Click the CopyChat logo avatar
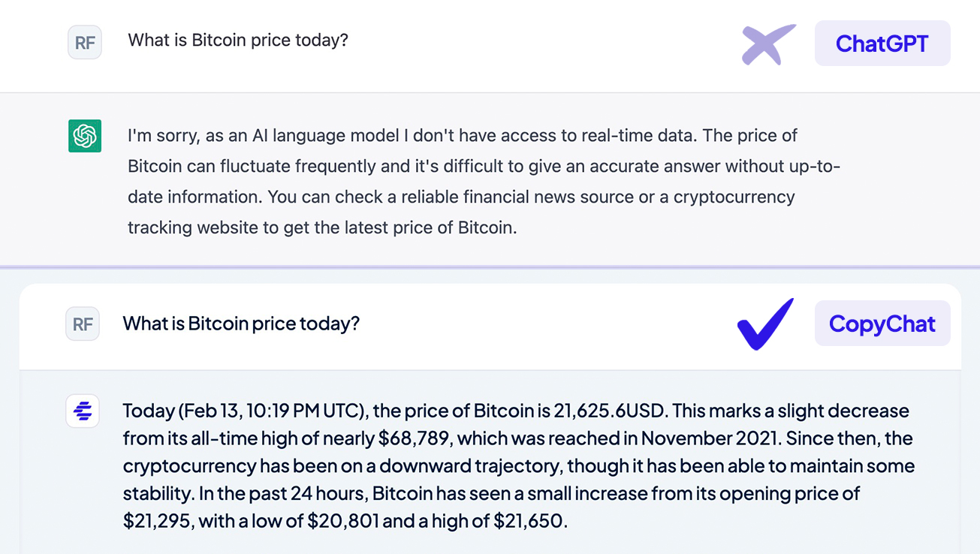Viewport: 980px width, 554px height. point(83,411)
